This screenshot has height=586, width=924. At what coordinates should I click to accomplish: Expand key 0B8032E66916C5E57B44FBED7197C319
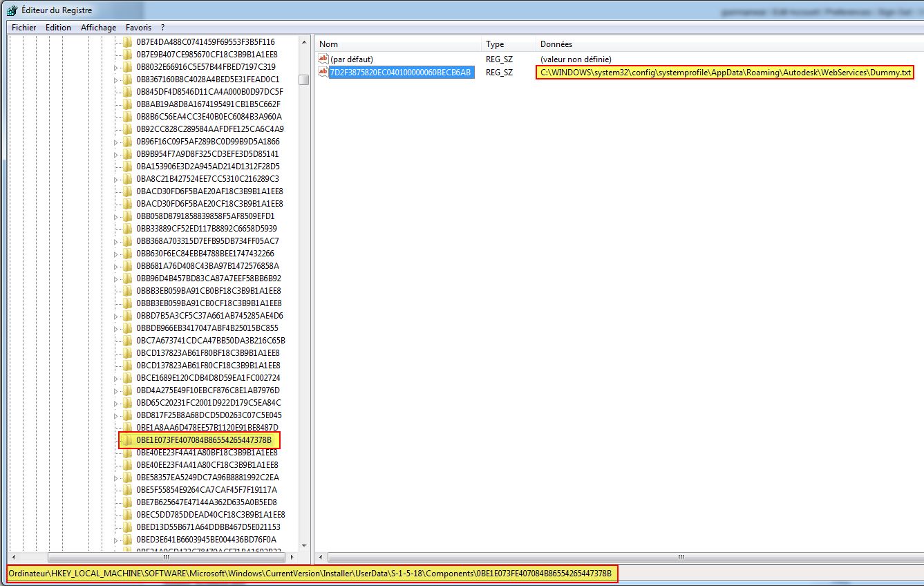point(115,67)
